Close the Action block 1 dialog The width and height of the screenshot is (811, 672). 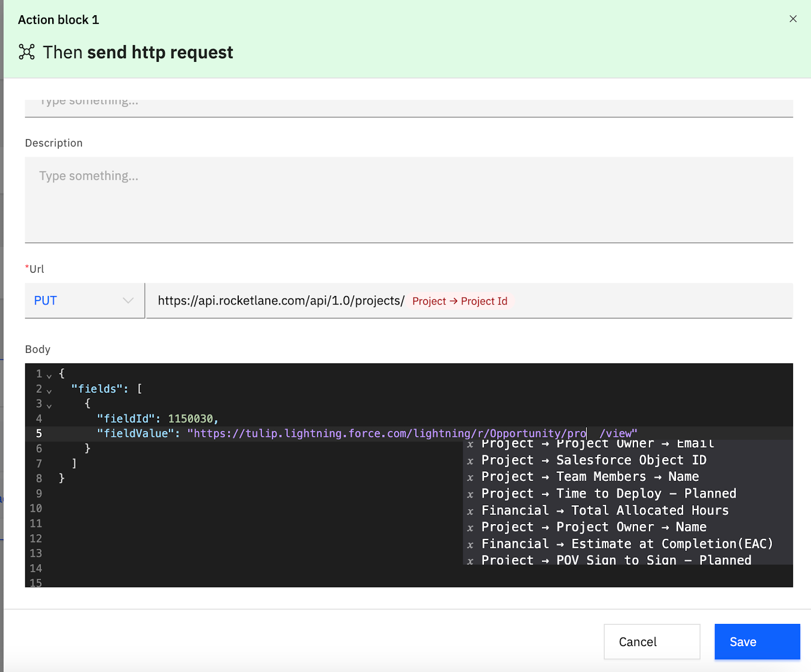tap(793, 19)
